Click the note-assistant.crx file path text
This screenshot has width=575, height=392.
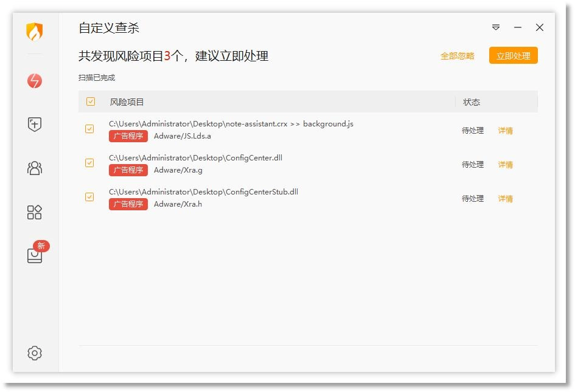(x=230, y=123)
